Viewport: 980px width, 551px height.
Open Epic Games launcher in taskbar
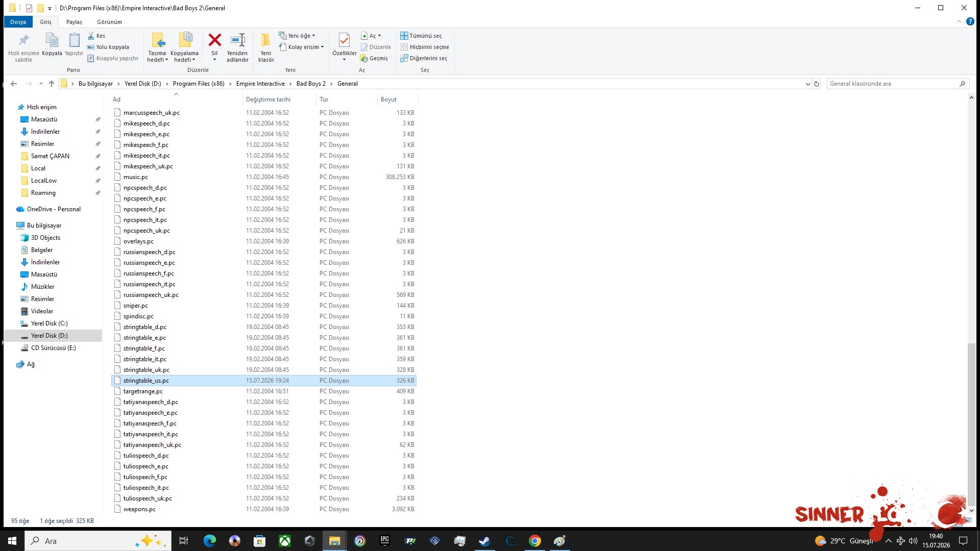click(x=385, y=541)
